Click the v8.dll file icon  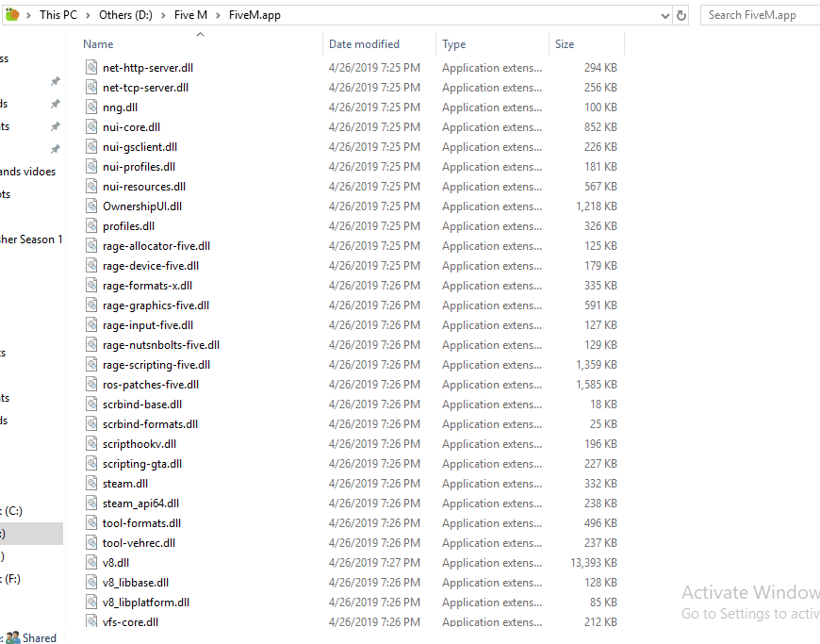coord(91,562)
